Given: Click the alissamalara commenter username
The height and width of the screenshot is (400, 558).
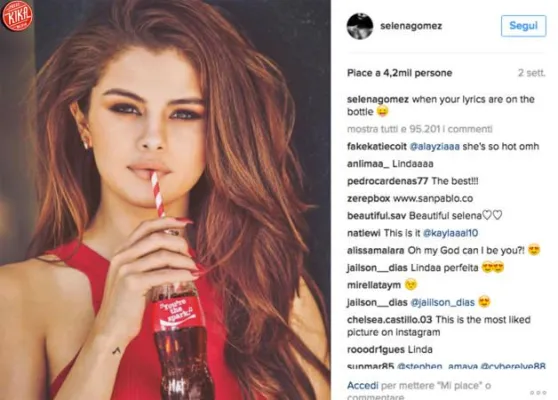Looking at the screenshot, I should point(375,251).
